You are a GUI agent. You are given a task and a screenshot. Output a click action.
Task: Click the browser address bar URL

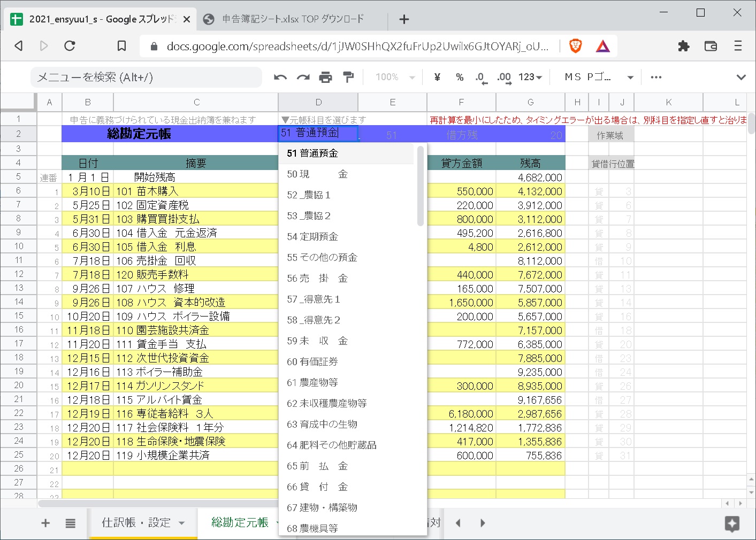click(357, 47)
